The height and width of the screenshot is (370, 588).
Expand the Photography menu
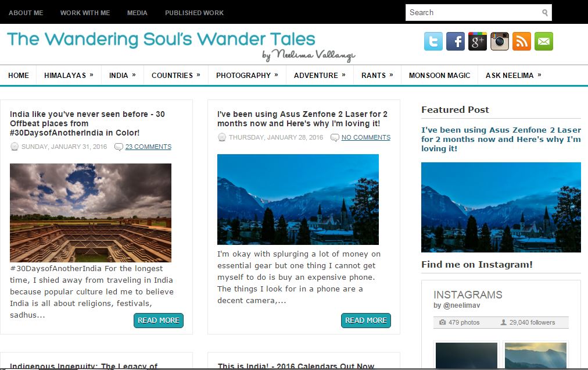click(247, 75)
